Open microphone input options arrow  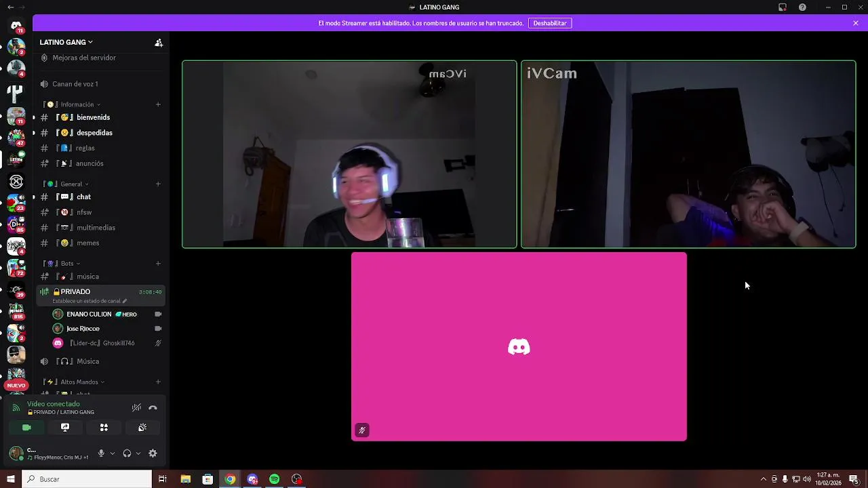point(113,453)
